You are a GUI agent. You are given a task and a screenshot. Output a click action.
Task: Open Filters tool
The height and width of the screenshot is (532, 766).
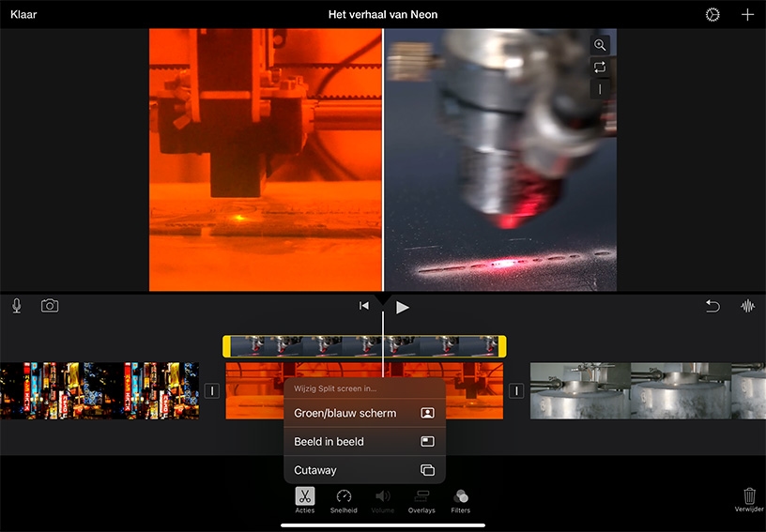click(x=460, y=500)
